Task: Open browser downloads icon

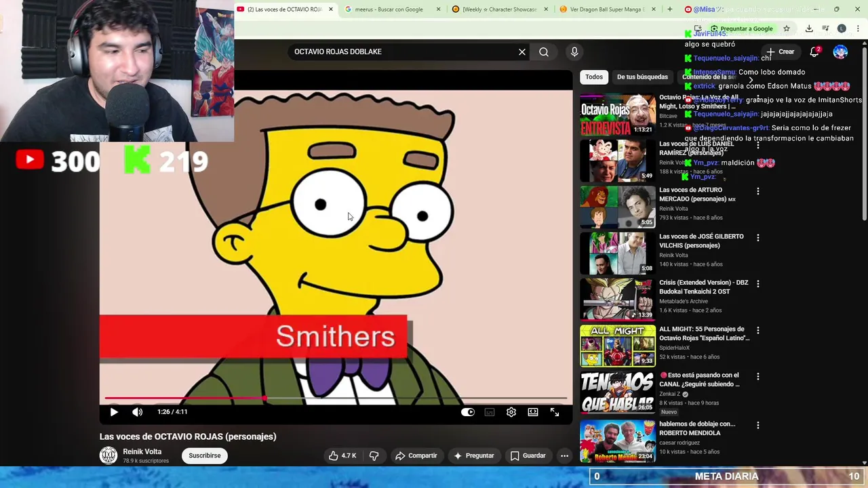Action: pyautogui.click(x=809, y=28)
